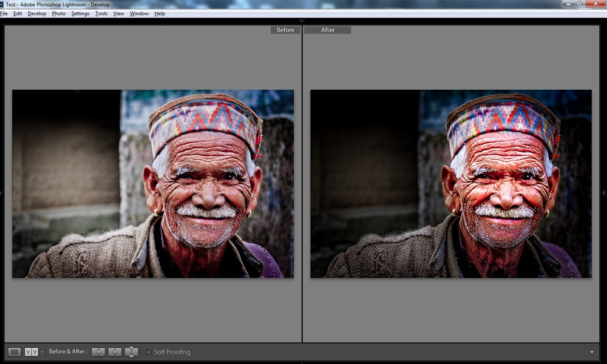Open the Develop menu
607x364 pixels.
tap(36, 13)
